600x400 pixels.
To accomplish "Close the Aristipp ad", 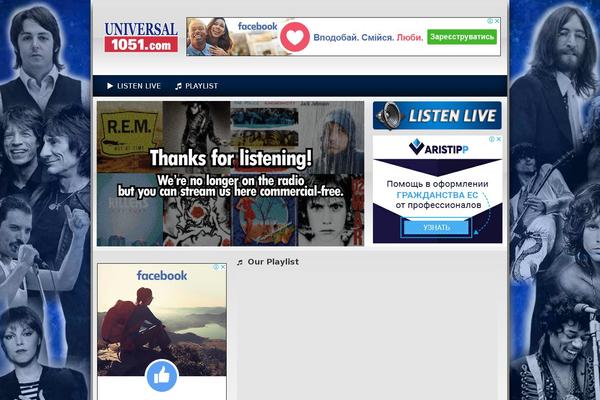I will tap(499, 139).
